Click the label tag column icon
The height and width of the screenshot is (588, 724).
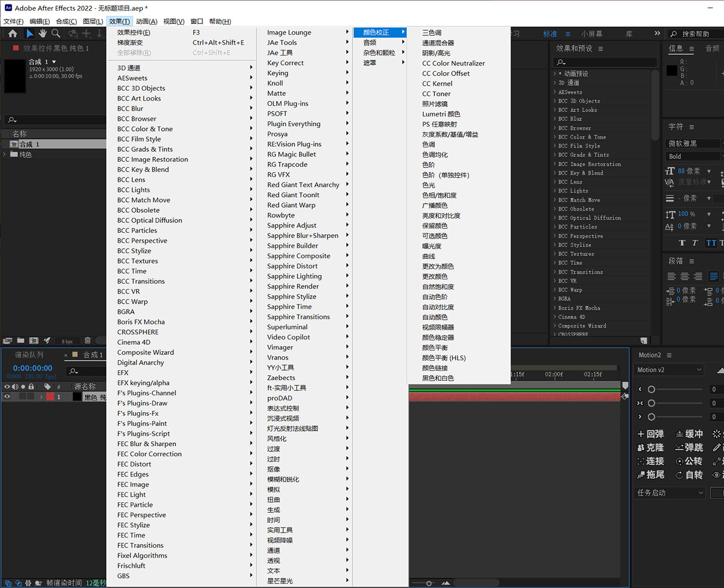coord(47,386)
